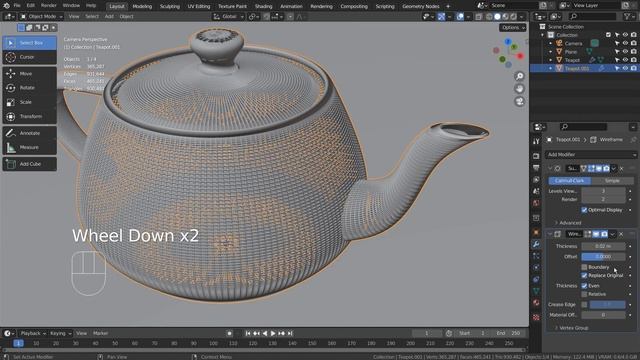Open the Texture properties checker tab
Image resolution: width=640 pixels, height=360 pixels.
536,317
